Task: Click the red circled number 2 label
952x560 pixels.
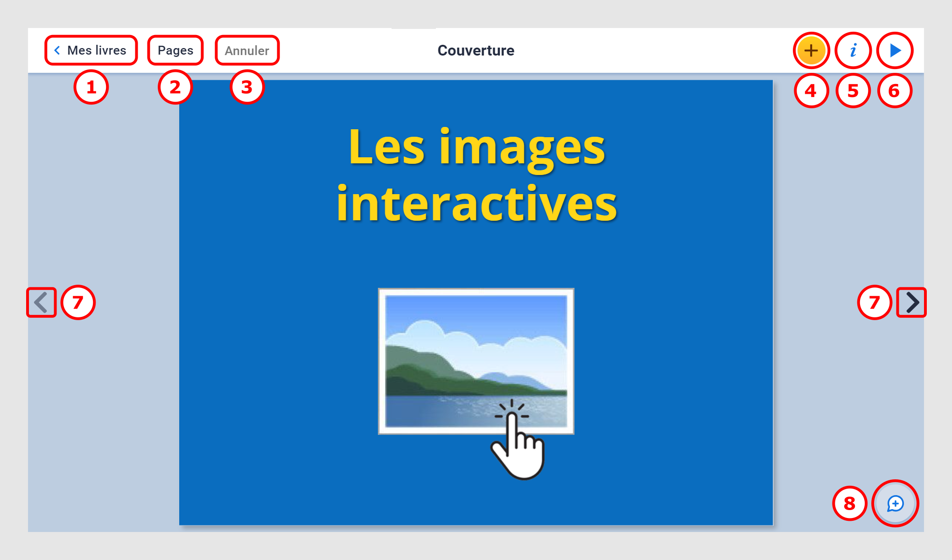Action: click(175, 87)
